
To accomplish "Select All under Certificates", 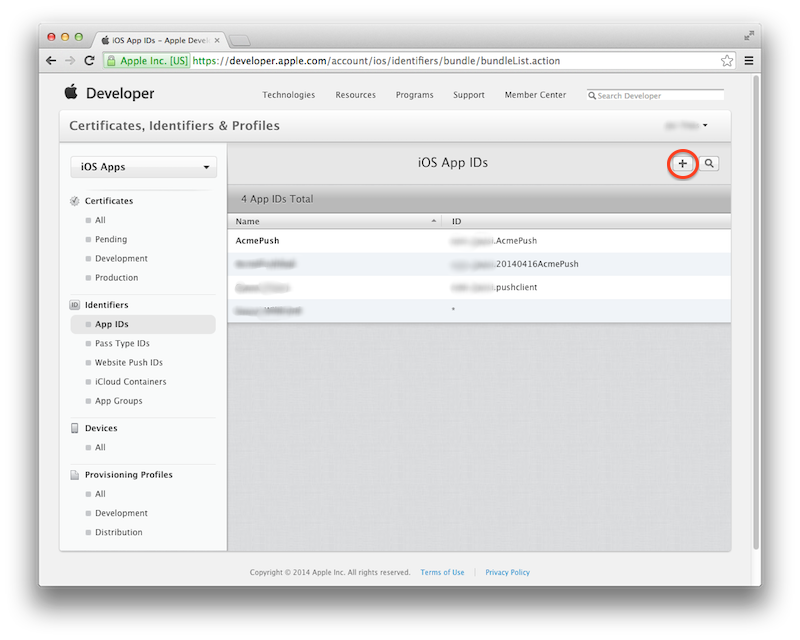I will pos(100,220).
